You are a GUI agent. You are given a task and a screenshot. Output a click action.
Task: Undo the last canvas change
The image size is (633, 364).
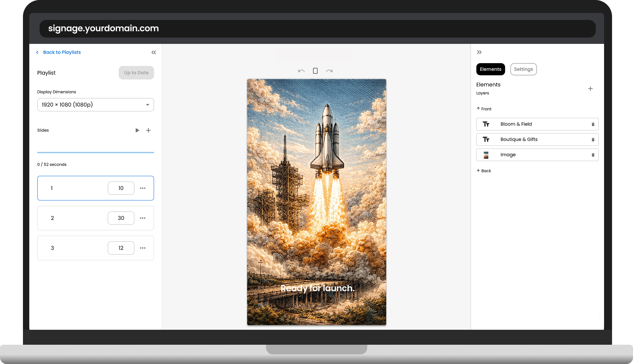click(301, 71)
